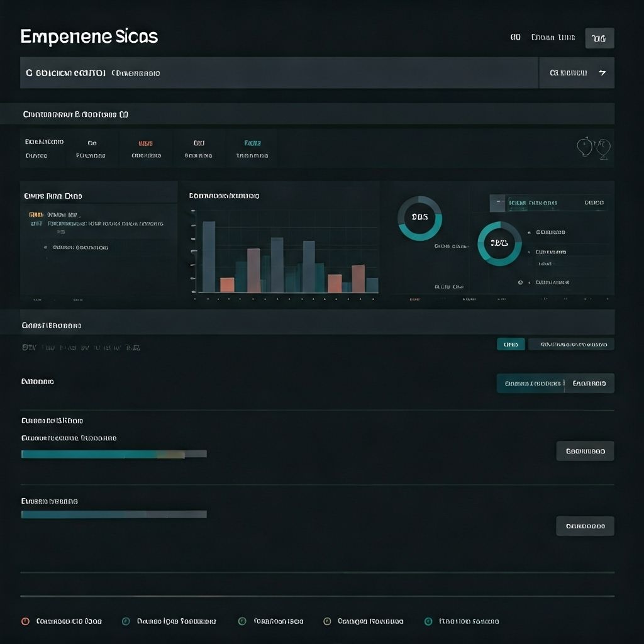The height and width of the screenshot is (644, 644).
Task: Click the small gray square icon above donut legend
Action: [x=497, y=203]
